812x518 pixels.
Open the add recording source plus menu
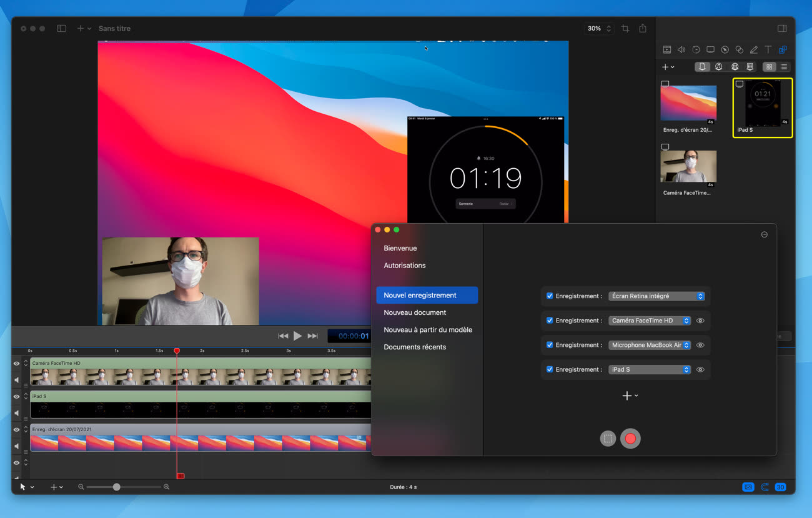click(x=630, y=396)
